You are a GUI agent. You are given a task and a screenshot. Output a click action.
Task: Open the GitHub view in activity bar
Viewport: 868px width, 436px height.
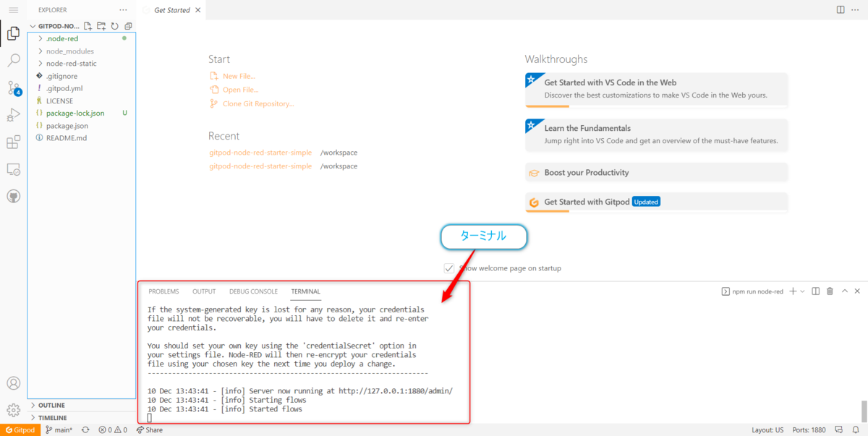pyautogui.click(x=13, y=196)
